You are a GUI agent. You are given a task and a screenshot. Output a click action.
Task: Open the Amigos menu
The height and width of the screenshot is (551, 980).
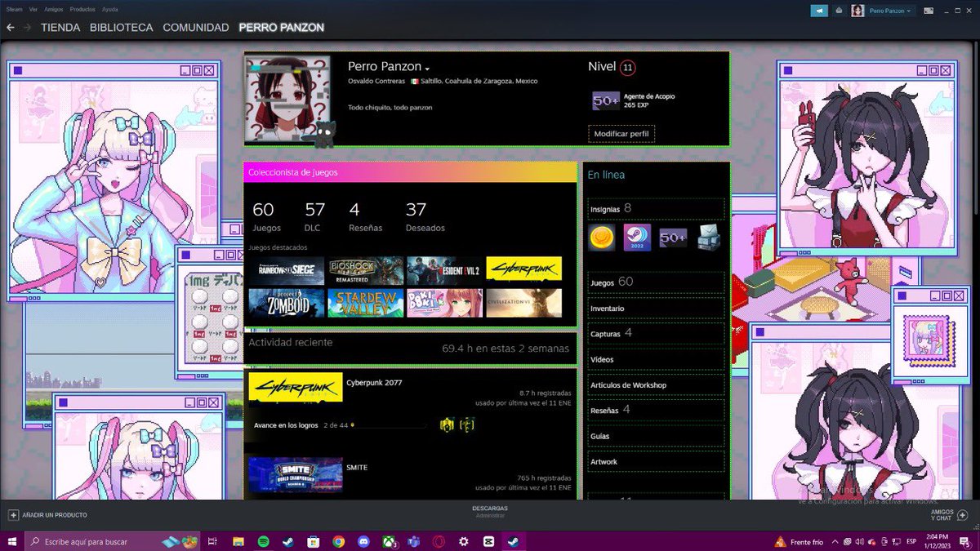55,8
